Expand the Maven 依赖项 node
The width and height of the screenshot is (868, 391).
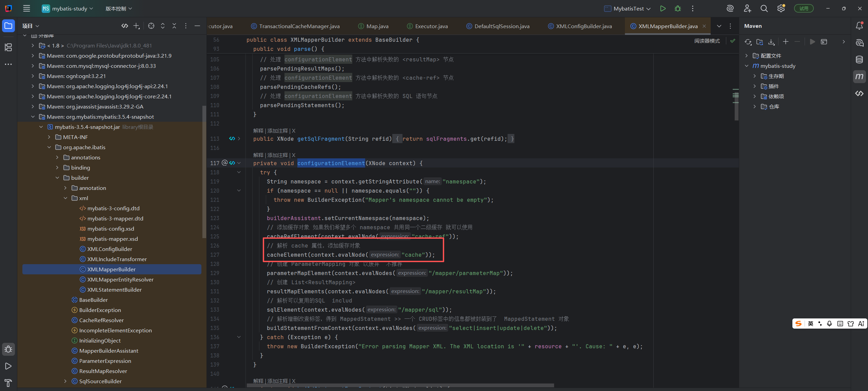[x=754, y=96]
